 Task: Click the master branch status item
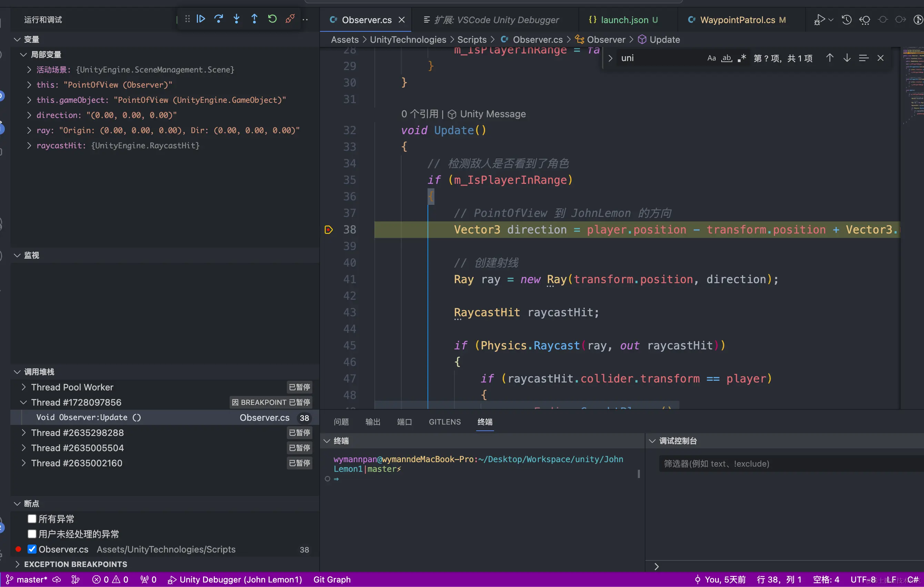27,579
